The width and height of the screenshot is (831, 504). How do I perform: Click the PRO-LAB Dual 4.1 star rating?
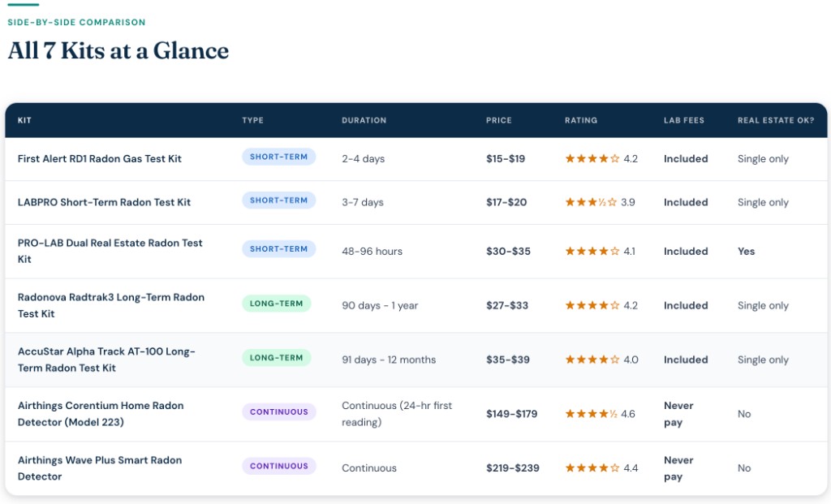click(x=600, y=252)
